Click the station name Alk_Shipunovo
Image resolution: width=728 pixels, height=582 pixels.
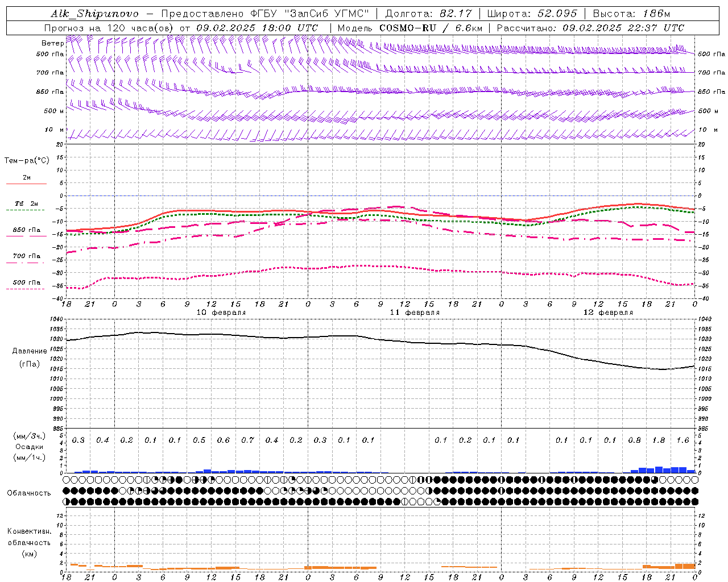[x=94, y=14]
